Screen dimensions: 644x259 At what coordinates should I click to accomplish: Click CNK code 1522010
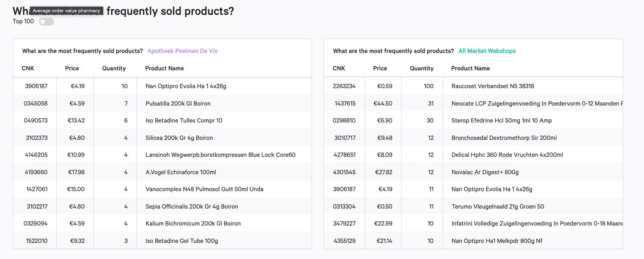(37, 241)
